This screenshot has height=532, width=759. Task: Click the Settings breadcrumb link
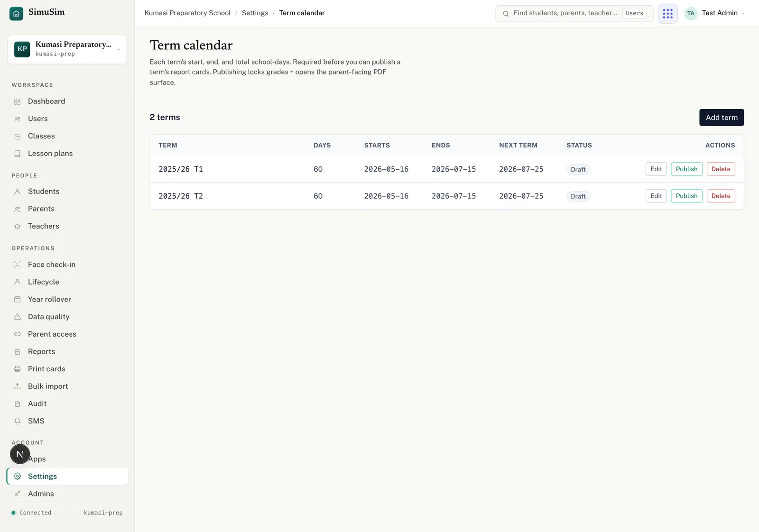(255, 13)
